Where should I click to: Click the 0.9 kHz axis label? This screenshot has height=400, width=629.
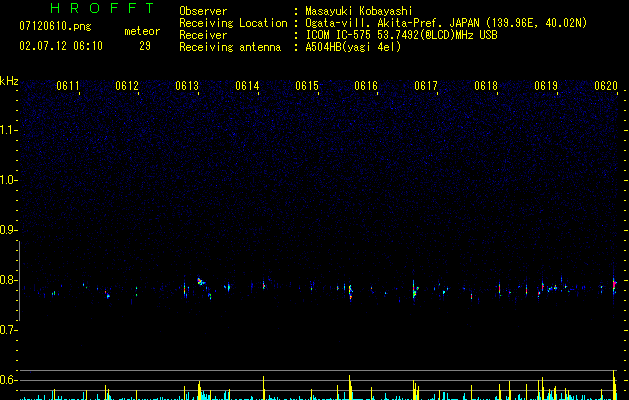coord(7,230)
